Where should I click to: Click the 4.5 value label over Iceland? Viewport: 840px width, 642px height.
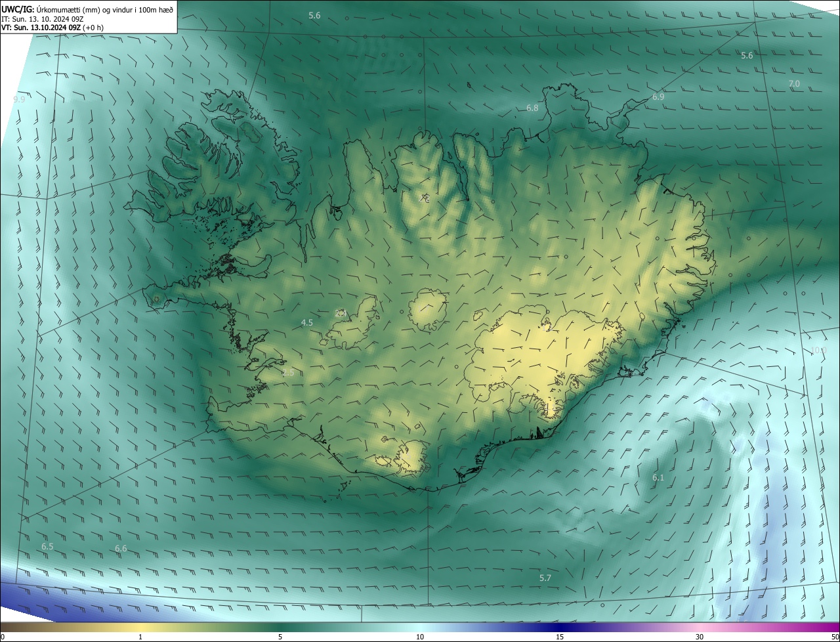pos(306,322)
